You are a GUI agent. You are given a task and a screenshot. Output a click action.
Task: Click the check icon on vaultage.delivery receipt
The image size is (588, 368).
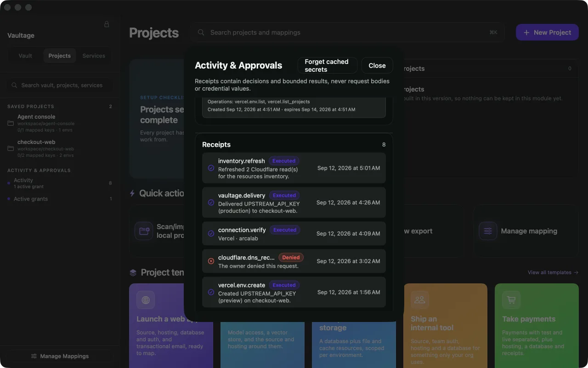click(211, 202)
